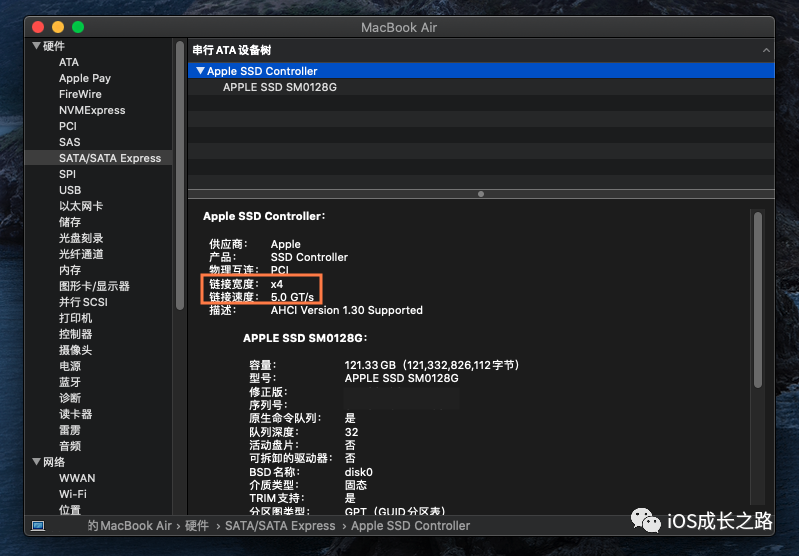Select Apple Pay in the sidebar

coord(85,78)
